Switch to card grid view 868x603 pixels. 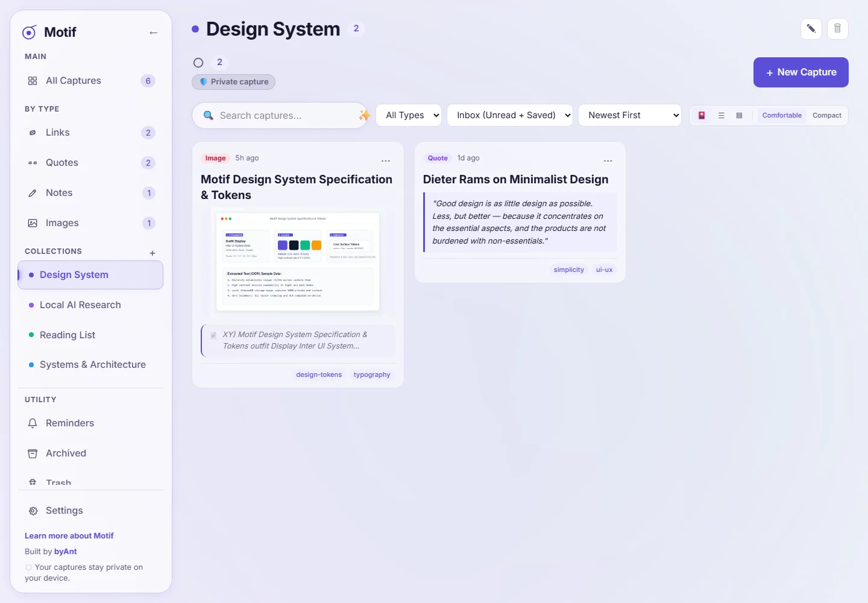coord(702,115)
